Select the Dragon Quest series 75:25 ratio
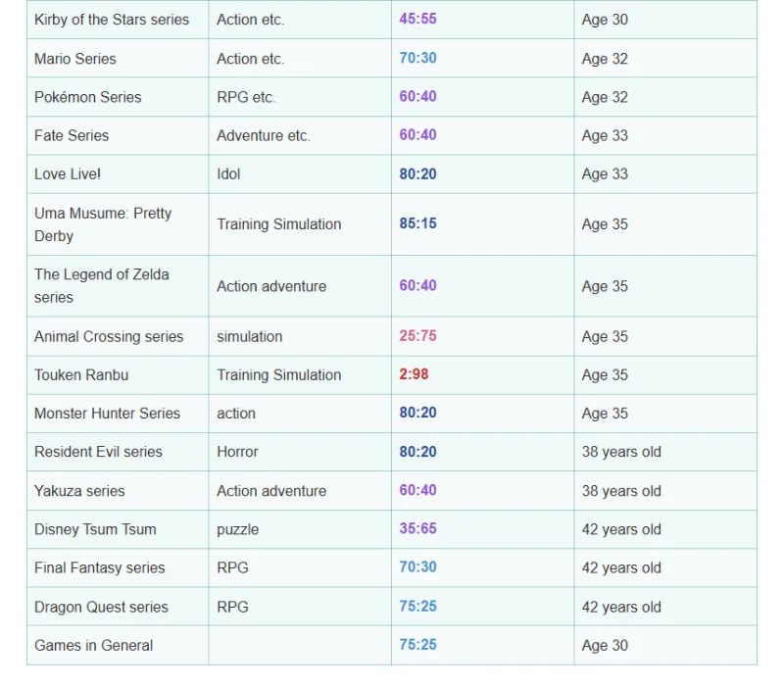Viewport: 784px width, 688px height. tap(417, 606)
